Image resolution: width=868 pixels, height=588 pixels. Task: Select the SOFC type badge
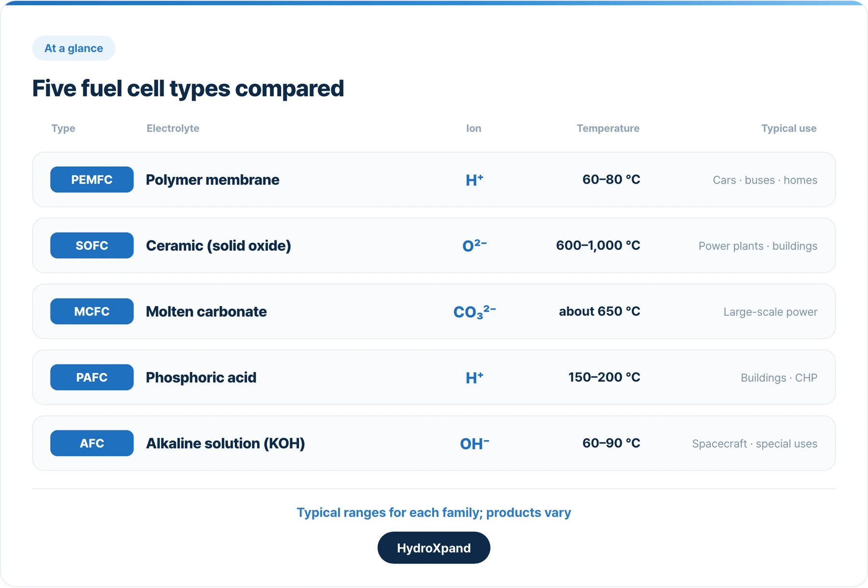pyautogui.click(x=92, y=246)
